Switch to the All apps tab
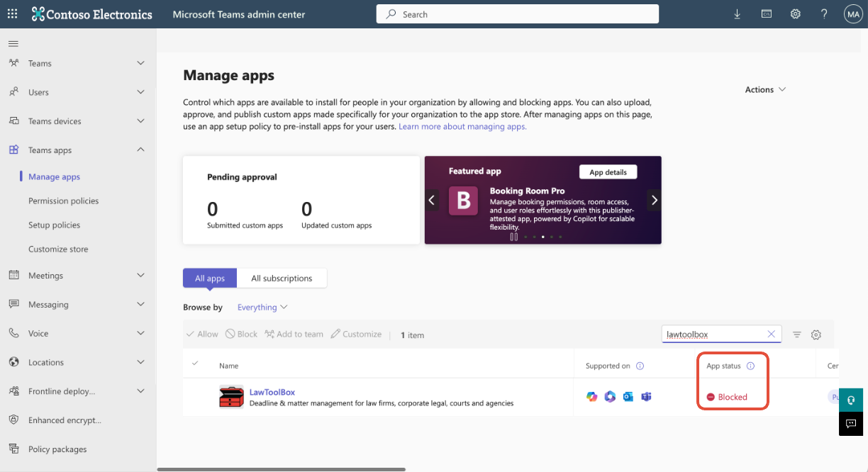The height and width of the screenshot is (472, 868). (x=210, y=278)
